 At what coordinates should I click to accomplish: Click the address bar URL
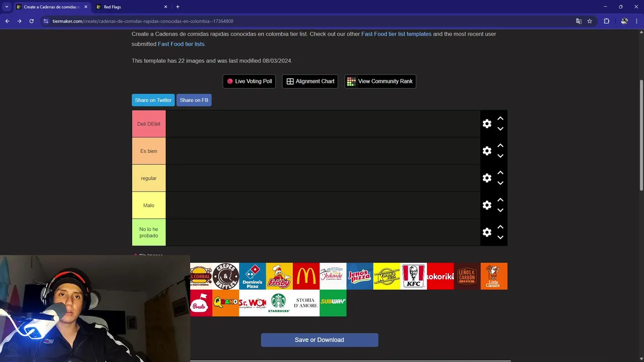(x=143, y=21)
